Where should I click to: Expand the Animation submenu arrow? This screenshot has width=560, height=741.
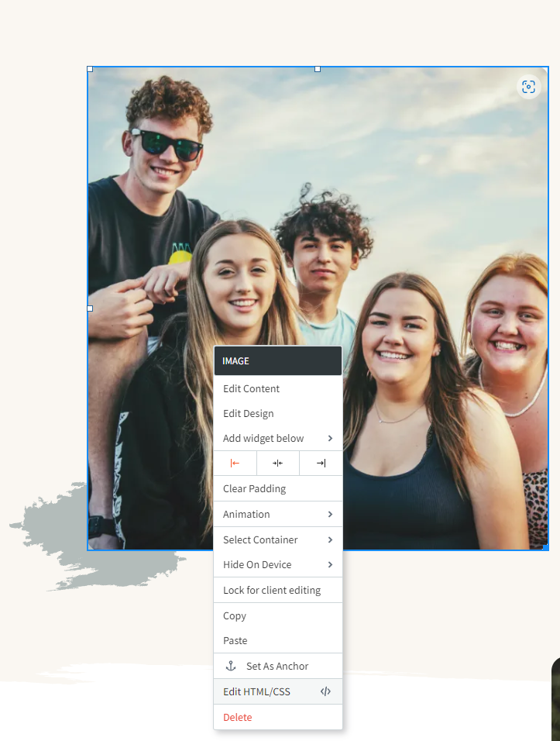click(x=330, y=515)
